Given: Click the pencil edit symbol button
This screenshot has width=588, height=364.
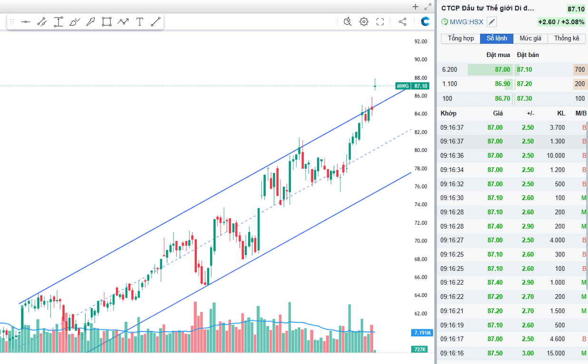Looking at the screenshot, I should (492, 22).
